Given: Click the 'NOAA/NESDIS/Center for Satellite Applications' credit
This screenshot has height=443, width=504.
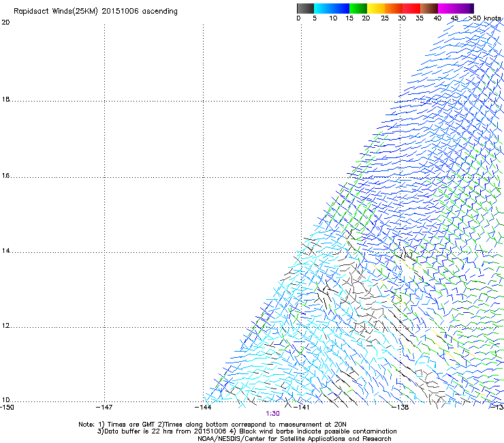Looking at the screenshot, I should (294, 439).
